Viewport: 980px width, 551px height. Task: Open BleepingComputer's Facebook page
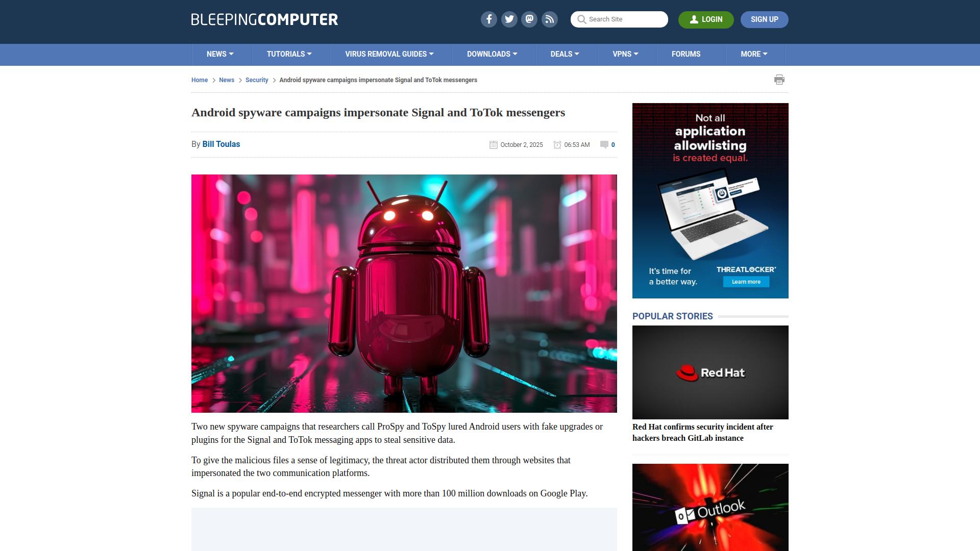pyautogui.click(x=488, y=19)
